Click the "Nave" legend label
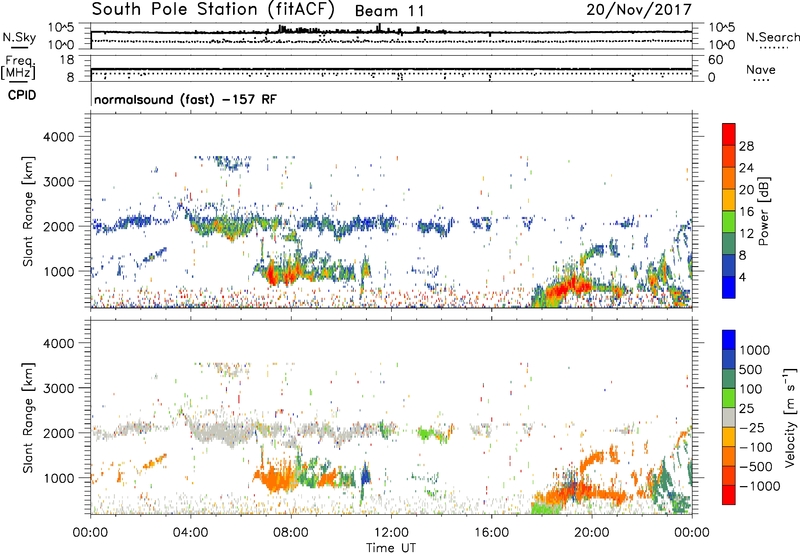Screen dimensions: 800x554 (760, 69)
